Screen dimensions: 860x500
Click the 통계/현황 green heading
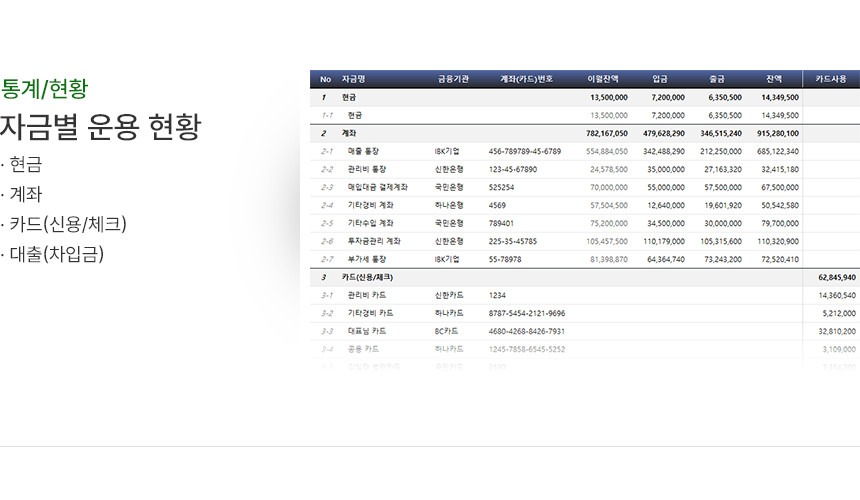click(x=44, y=88)
